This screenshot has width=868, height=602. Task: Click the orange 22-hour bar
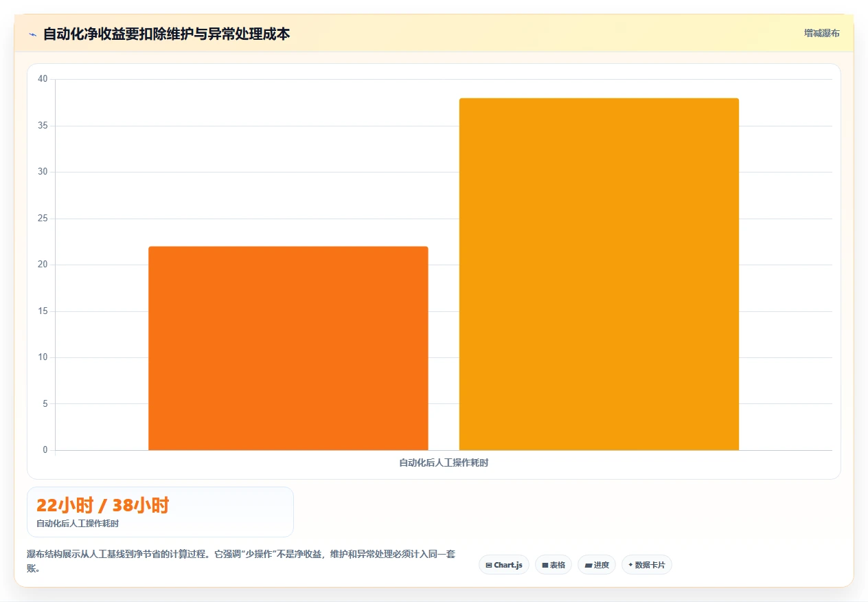288,348
